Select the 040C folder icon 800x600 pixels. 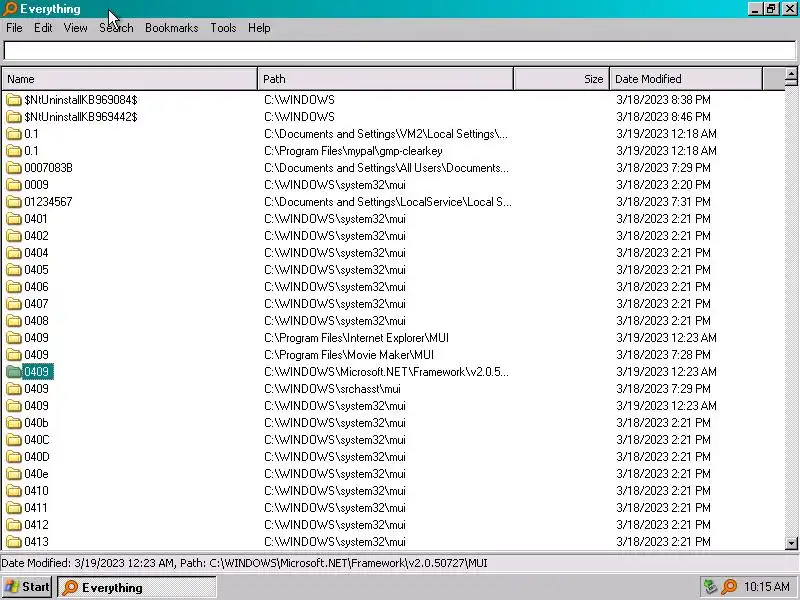click(x=14, y=440)
